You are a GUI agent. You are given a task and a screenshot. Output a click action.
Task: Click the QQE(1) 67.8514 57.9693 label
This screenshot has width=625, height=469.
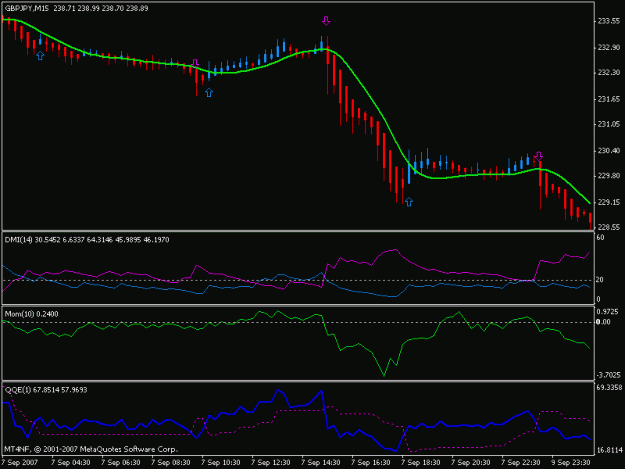point(46,390)
